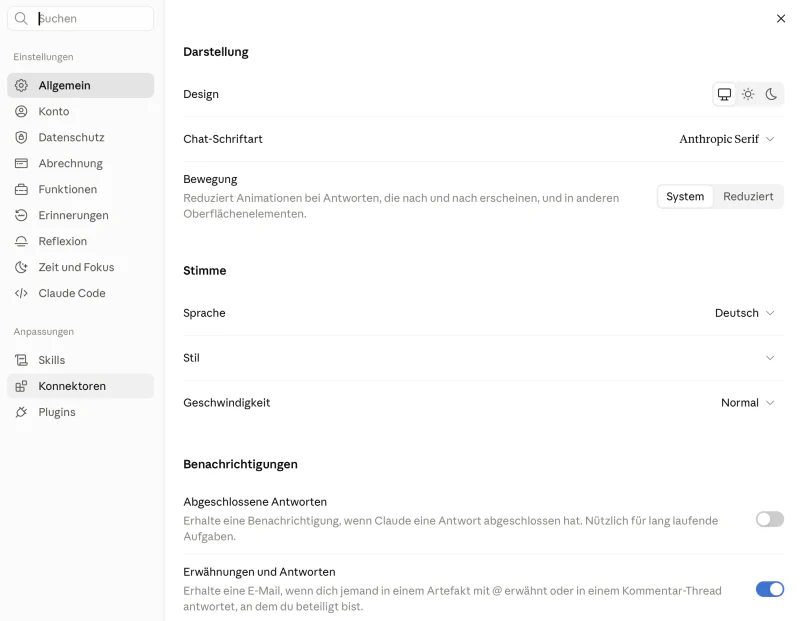This screenshot has width=800, height=621.
Task: Select the system monitor design option
Action: coord(724,94)
